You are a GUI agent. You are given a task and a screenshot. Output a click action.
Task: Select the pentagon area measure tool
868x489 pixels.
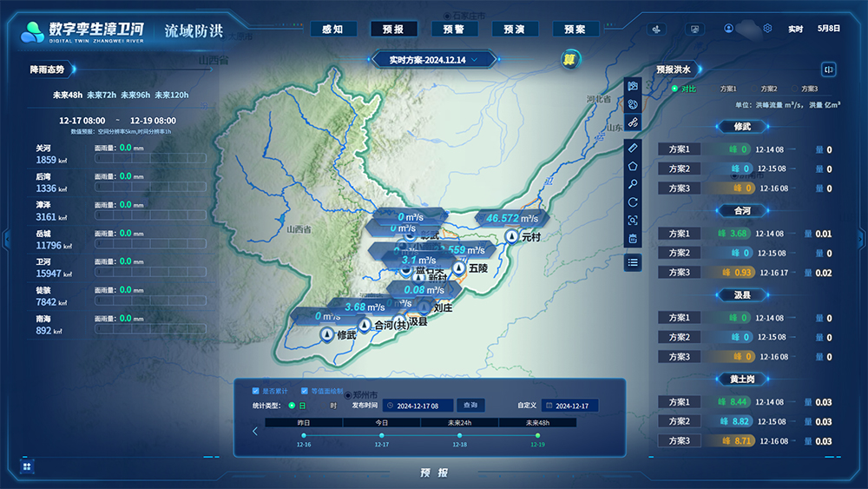[x=633, y=166]
